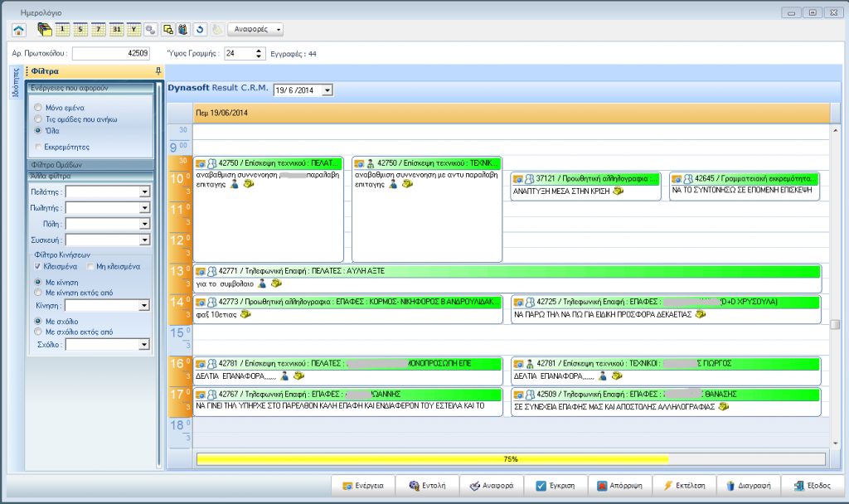
Task: Select 'Με σχόλιο εκτός από' radio button
Action: tap(38, 332)
